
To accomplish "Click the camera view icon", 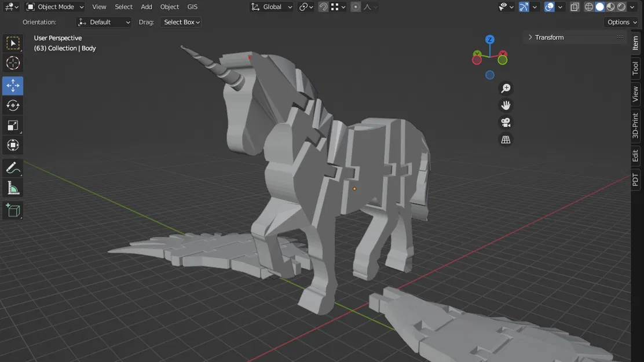I will 506,122.
